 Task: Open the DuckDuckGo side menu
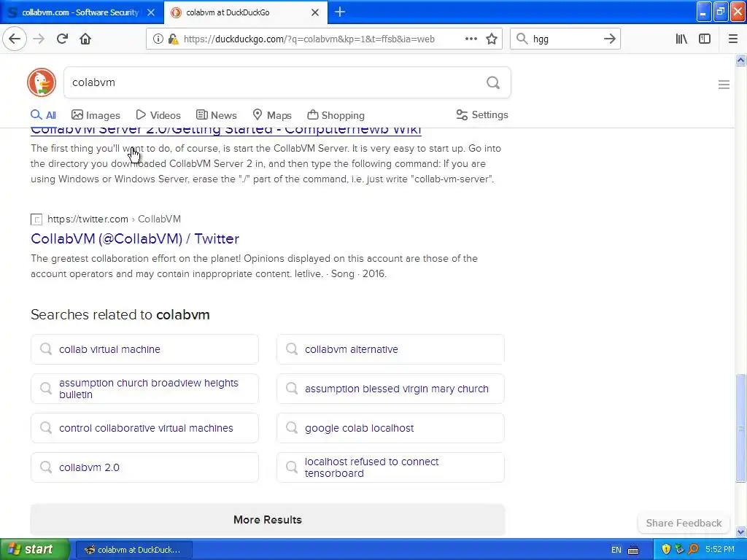pos(724,85)
